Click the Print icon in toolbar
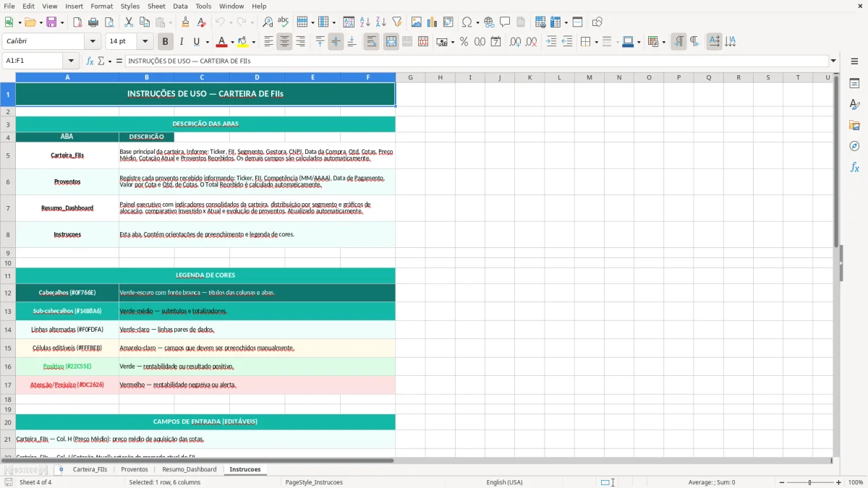Screen dimensions: 868x488 pos(93,22)
